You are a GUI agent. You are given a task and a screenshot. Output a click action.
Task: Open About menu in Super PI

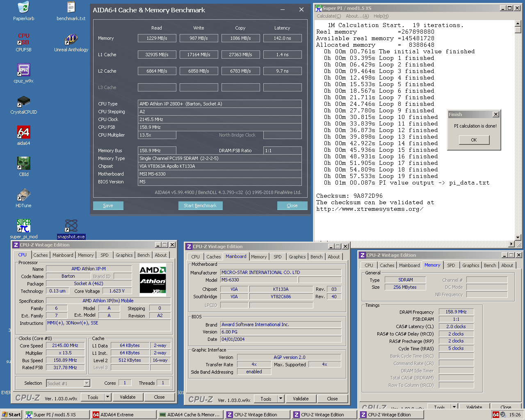coord(357,16)
